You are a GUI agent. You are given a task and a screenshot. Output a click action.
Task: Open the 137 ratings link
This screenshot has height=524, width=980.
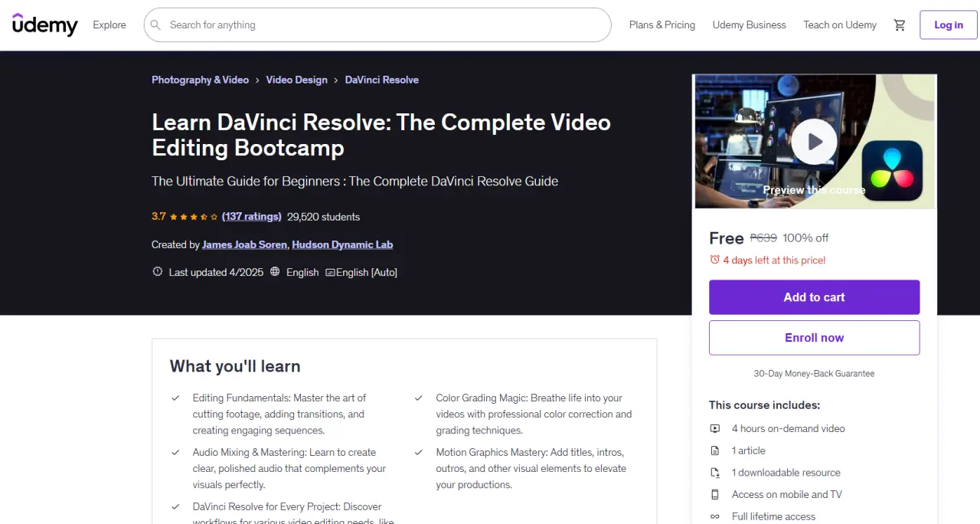point(252,217)
